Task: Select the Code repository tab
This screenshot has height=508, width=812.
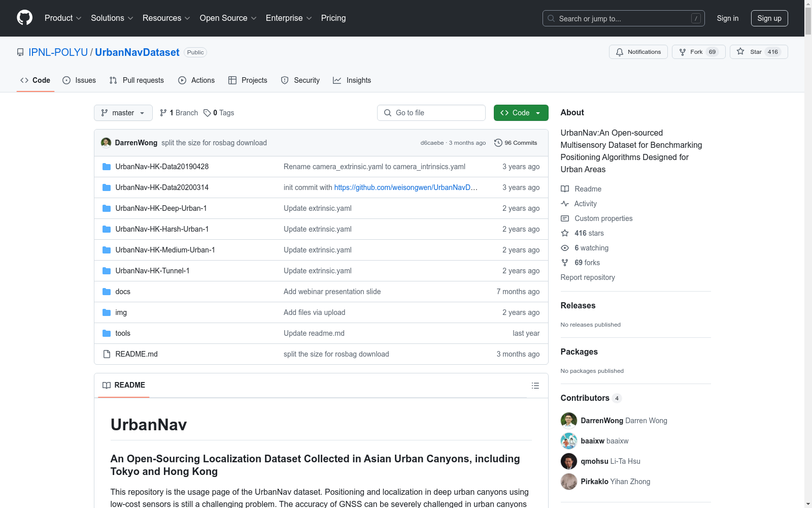Action: click(x=36, y=80)
